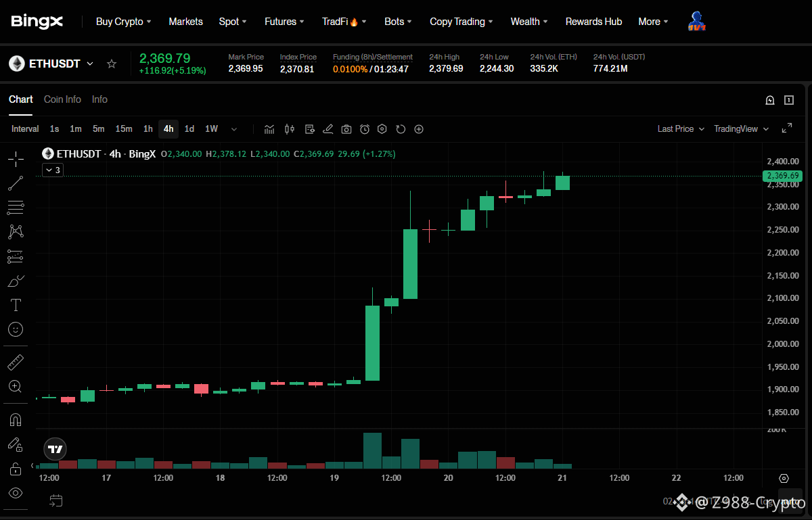Pick the brush drawing tool

(16, 281)
